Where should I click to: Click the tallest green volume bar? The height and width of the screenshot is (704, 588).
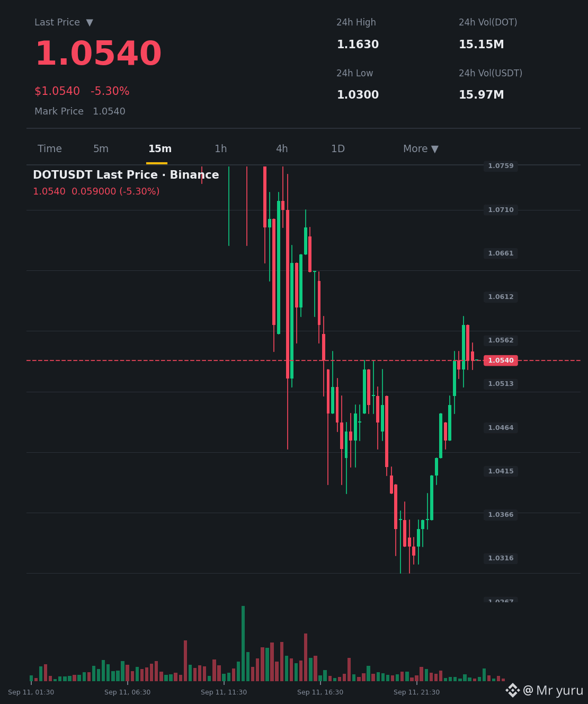(x=243, y=644)
